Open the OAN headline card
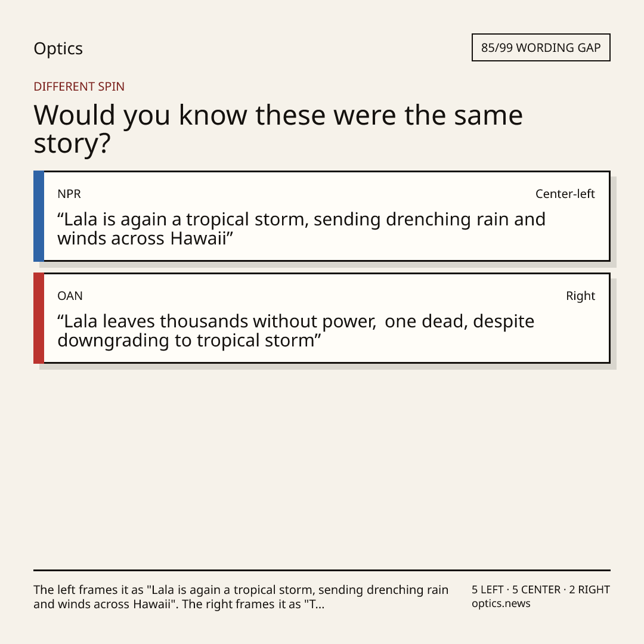Viewport: 644px width, 644px height. 322,318
